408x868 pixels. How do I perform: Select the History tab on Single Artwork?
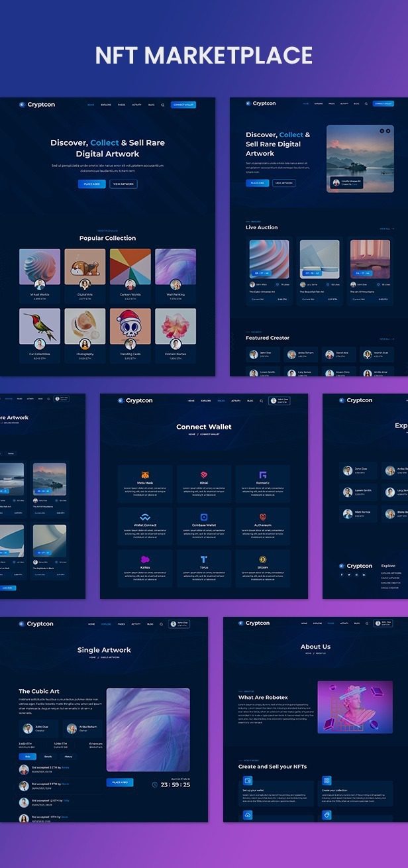coord(68,756)
